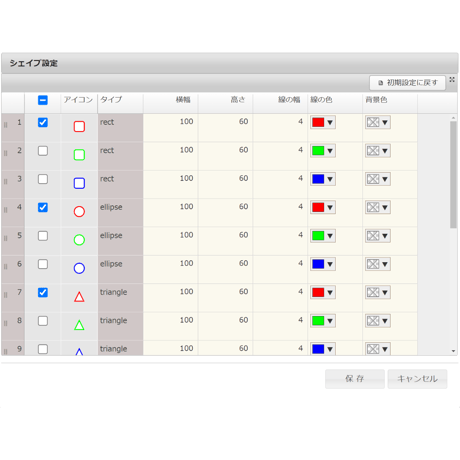Uncheck the checkbox for row 1 rect
This screenshot has width=460, height=460.
43,122
